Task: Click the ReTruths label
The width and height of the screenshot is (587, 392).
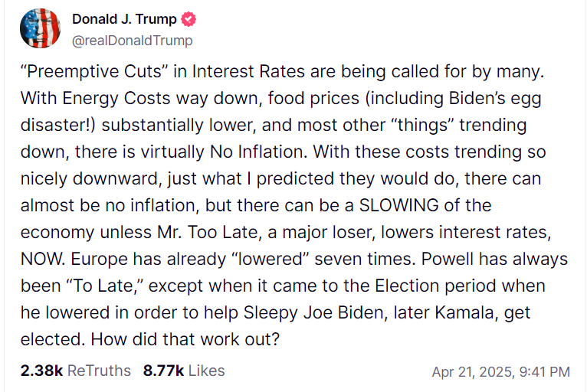Action: 99,371
